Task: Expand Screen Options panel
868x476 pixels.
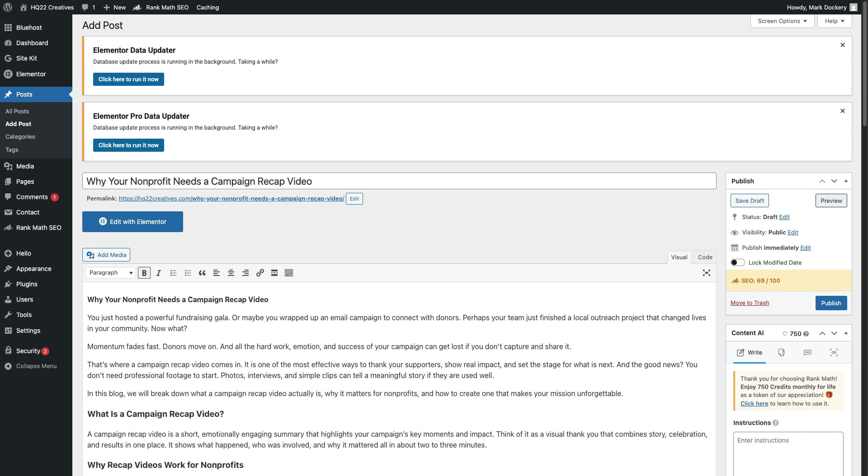Action: point(782,21)
